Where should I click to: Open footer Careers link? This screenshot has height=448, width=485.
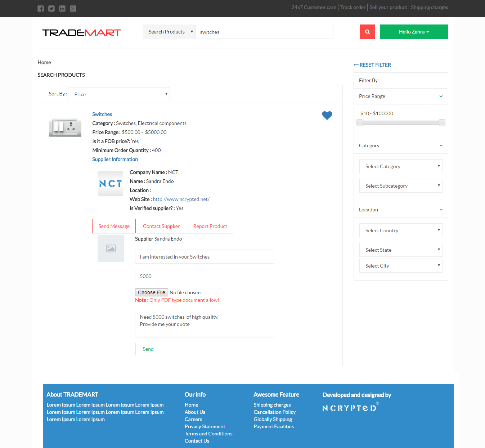click(193, 419)
